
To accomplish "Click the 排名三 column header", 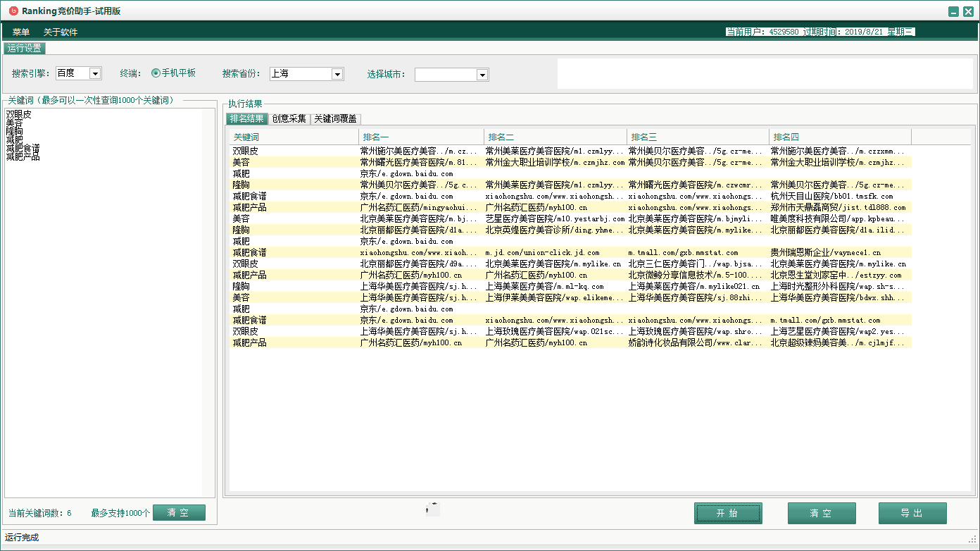I will tap(698, 137).
